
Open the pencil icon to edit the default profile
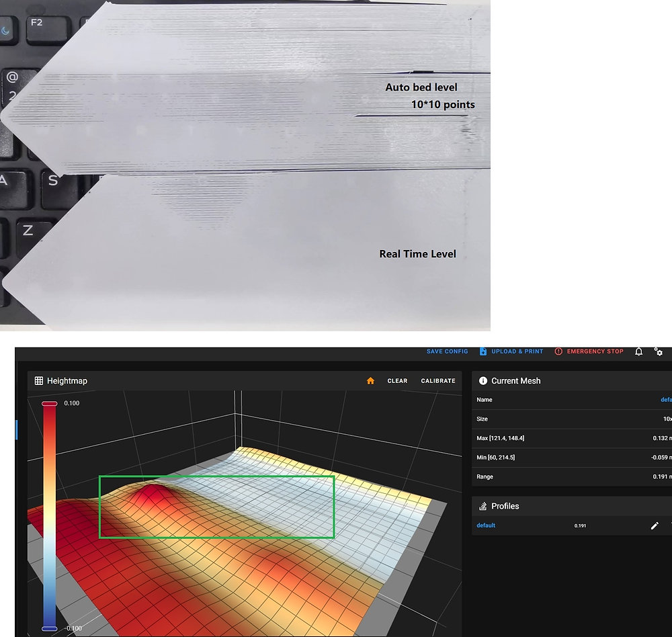655,525
